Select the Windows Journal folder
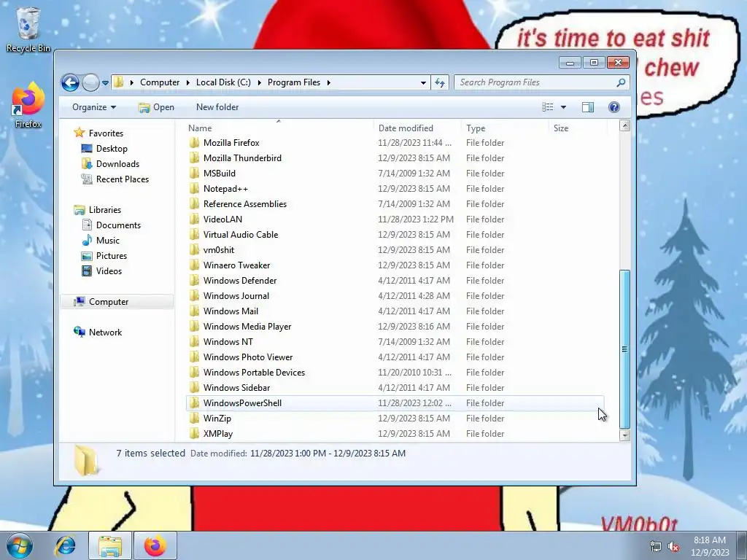The image size is (747, 560). point(236,296)
